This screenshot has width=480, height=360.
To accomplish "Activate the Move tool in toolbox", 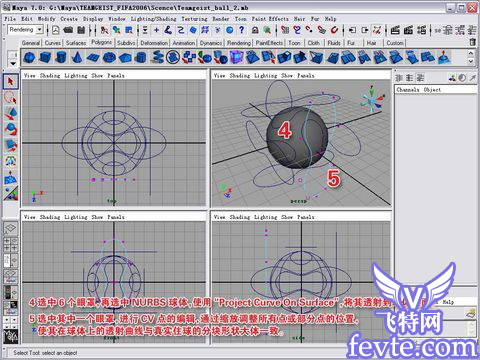I will pos(11,114).
